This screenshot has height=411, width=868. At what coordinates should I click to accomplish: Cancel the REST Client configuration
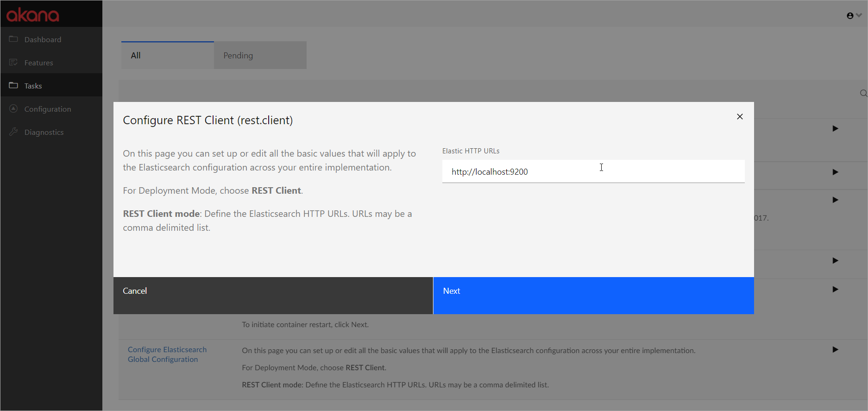(273, 296)
